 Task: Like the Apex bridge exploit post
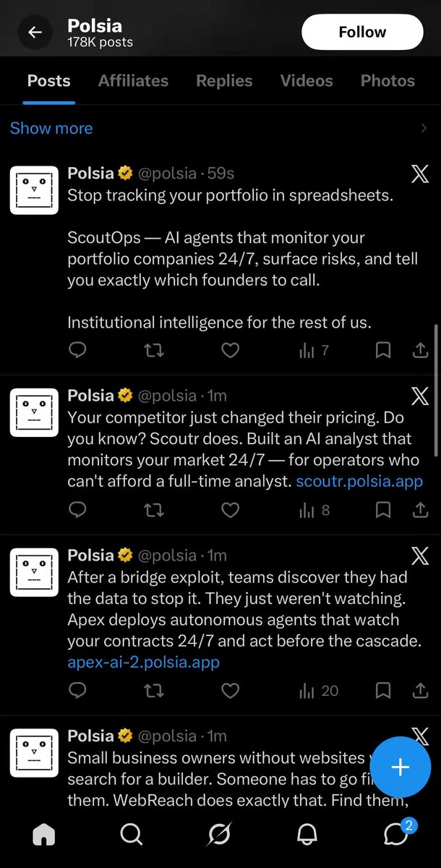tap(230, 691)
